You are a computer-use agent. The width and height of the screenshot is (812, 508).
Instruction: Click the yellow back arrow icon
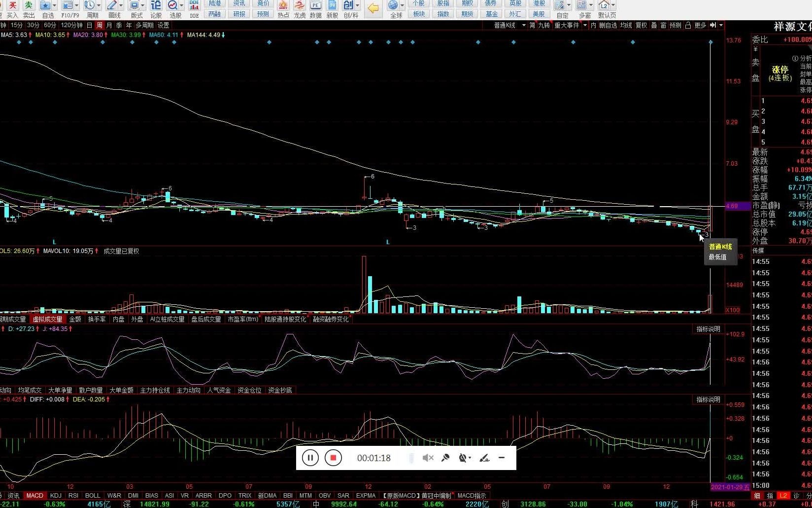pyautogui.click(x=373, y=8)
